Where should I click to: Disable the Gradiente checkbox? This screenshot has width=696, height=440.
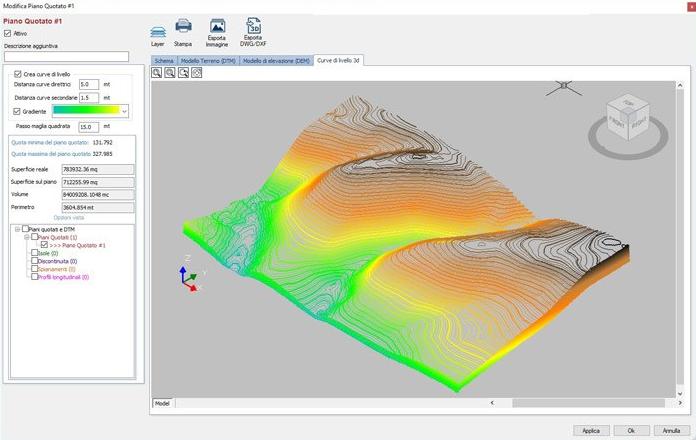(x=17, y=111)
